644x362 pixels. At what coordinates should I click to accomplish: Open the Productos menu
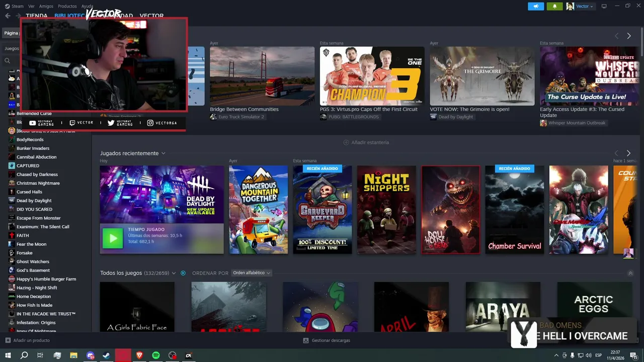67,6
